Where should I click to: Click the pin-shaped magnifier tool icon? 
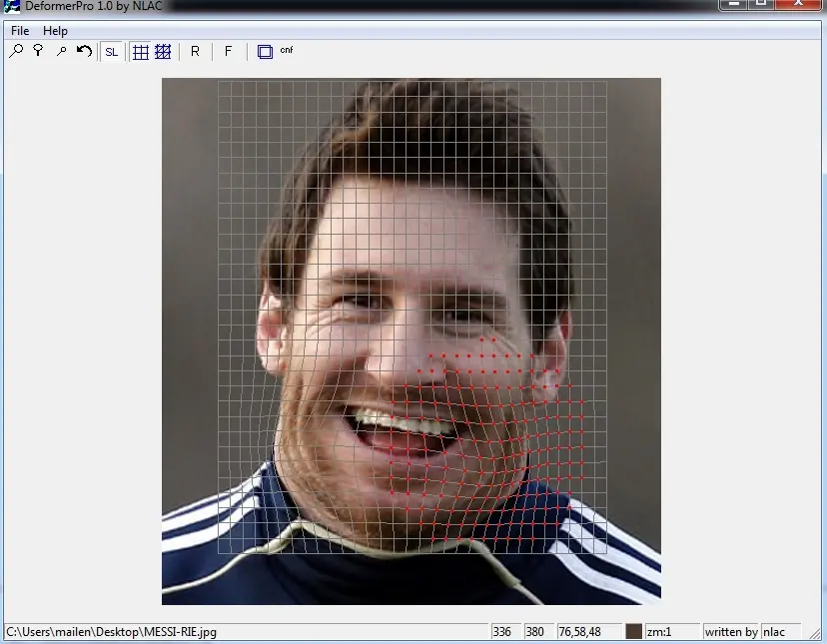(38, 51)
